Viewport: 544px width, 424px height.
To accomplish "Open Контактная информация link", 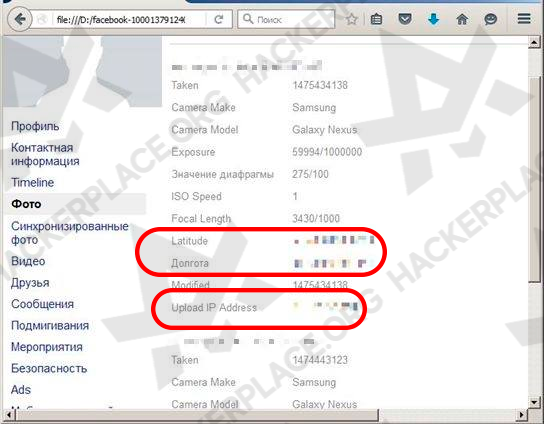I will [x=45, y=154].
